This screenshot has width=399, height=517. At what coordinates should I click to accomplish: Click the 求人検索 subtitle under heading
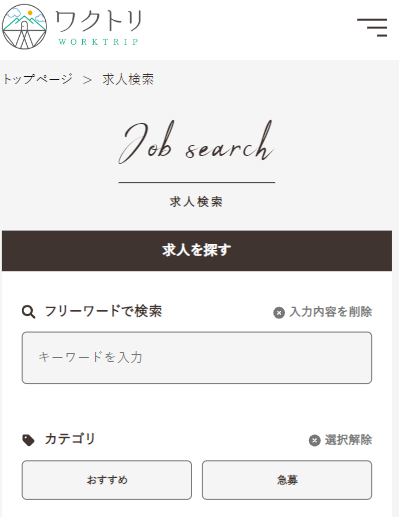[x=196, y=202]
